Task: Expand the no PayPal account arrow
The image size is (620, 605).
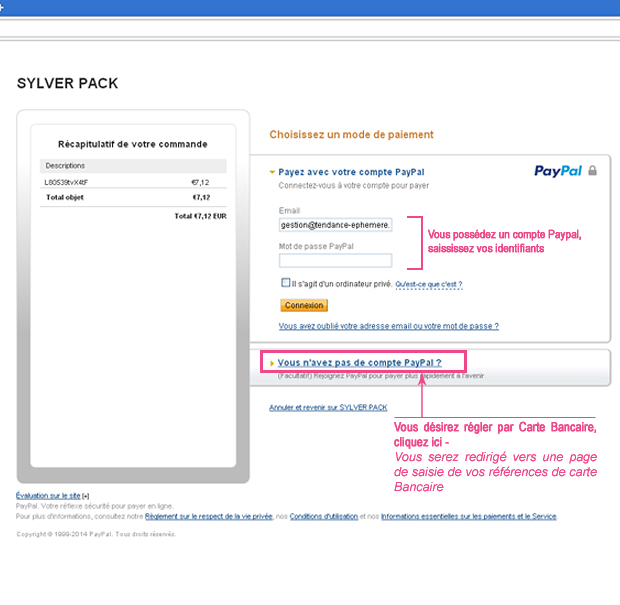Action: (272, 363)
